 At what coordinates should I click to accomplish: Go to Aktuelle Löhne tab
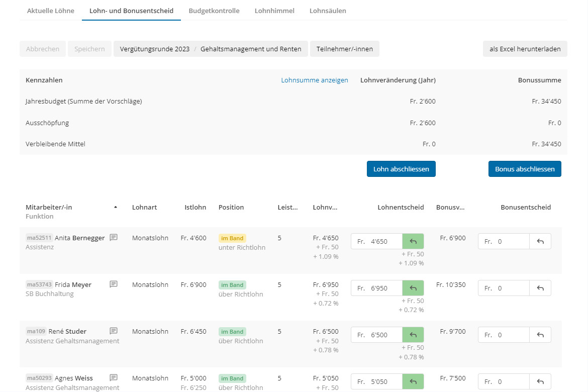[x=50, y=11]
